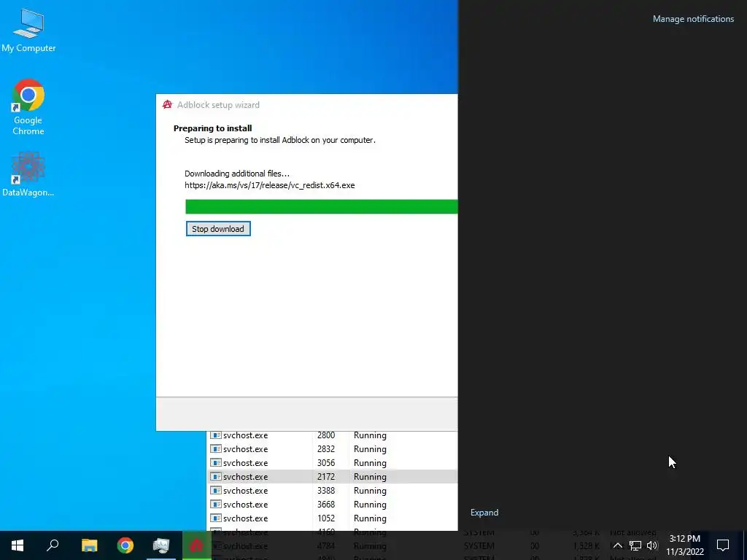Viewport: 747px width, 560px height.
Task: Click Running status of PID 2832
Action: coord(370,449)
